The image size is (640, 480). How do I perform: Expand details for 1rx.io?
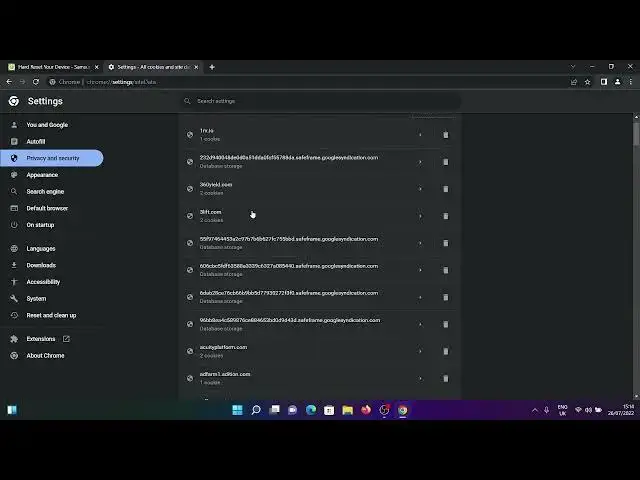(420, 135)
